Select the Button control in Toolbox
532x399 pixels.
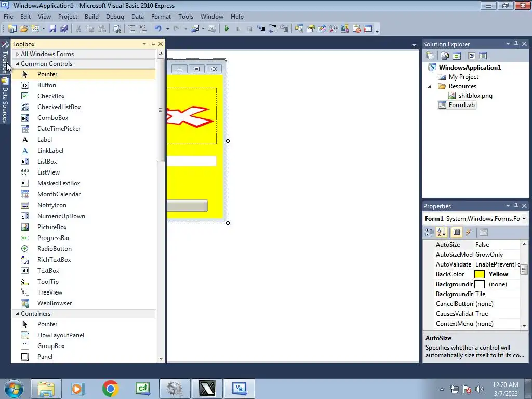[x=84, y=85]
